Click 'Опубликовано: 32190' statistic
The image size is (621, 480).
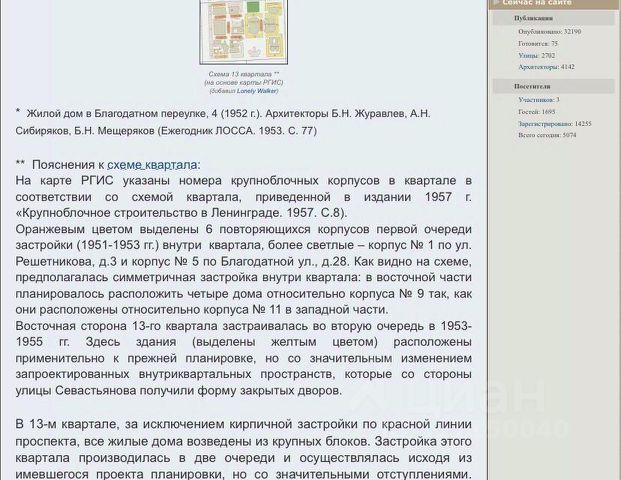click(549, 31)
